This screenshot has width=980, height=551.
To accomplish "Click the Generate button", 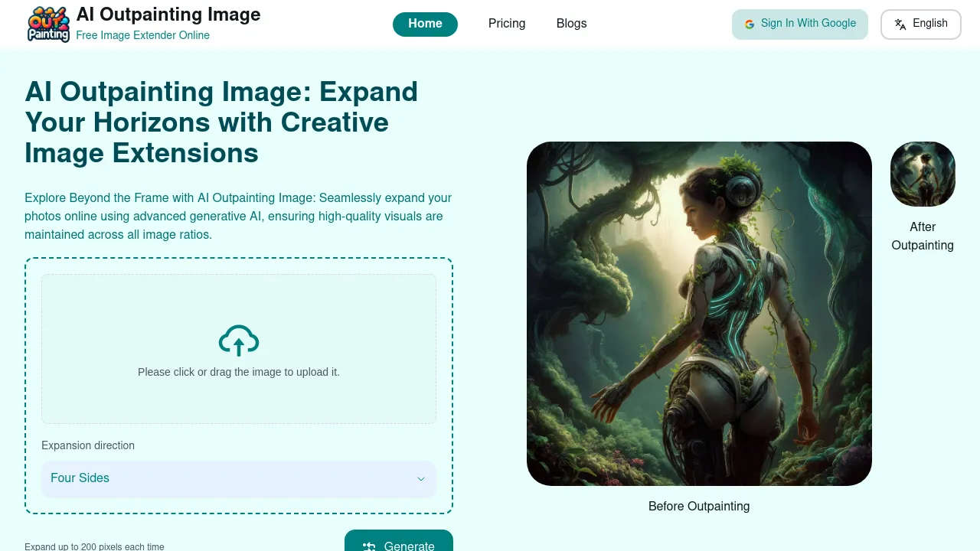I will [399, 540].
